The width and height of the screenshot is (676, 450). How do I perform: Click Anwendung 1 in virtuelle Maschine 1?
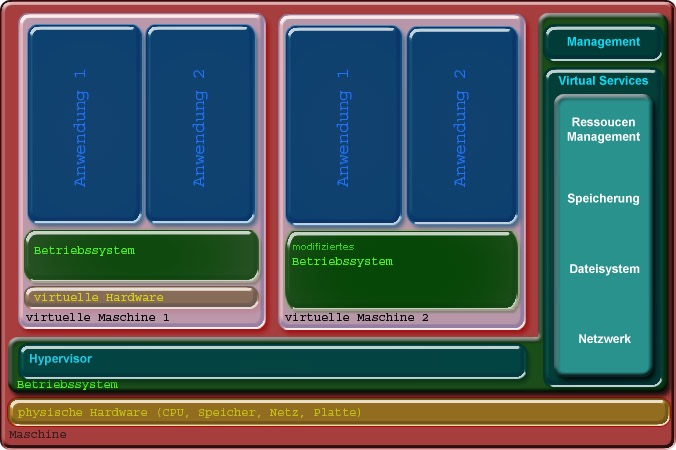(84, 125)
